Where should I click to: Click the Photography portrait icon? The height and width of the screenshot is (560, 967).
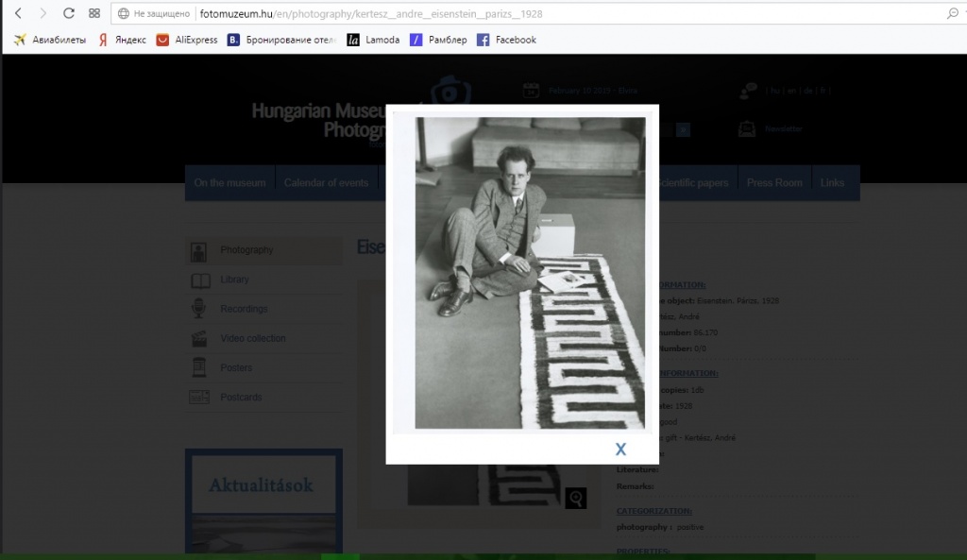[198, 251]
